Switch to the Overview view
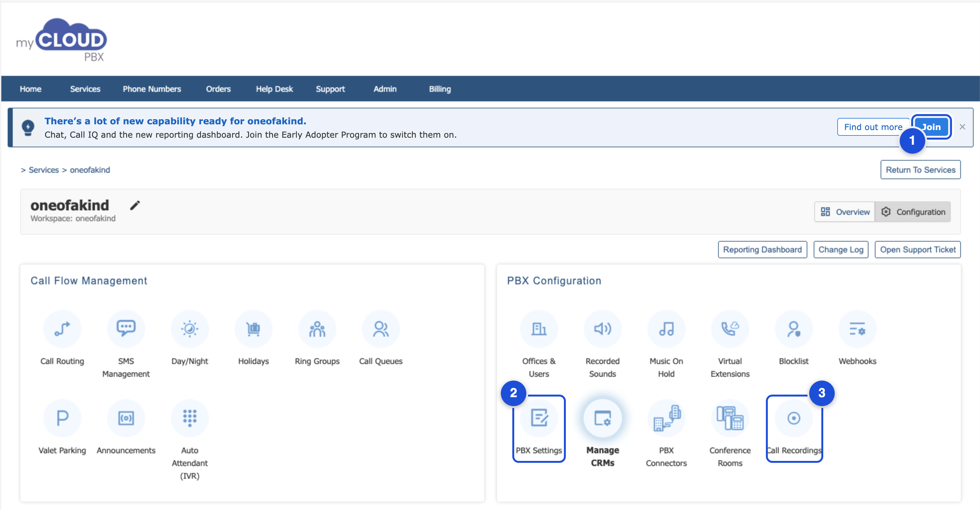Image resolution: width=980 pixels, height=510 pixels. pos(845,212)
